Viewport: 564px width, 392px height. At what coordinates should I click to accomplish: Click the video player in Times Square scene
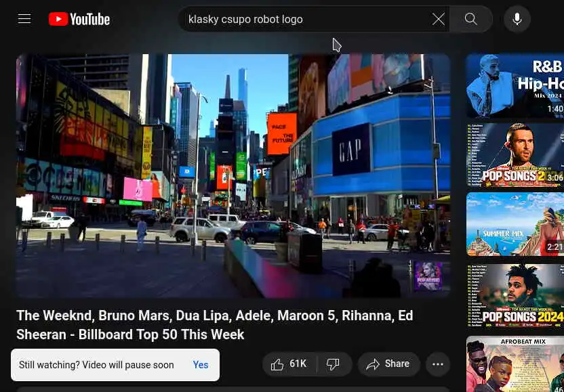point(233,176)
